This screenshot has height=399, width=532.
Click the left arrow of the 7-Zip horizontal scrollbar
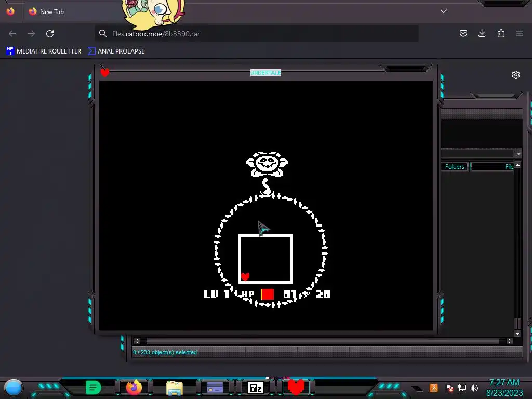coord(137,341)
